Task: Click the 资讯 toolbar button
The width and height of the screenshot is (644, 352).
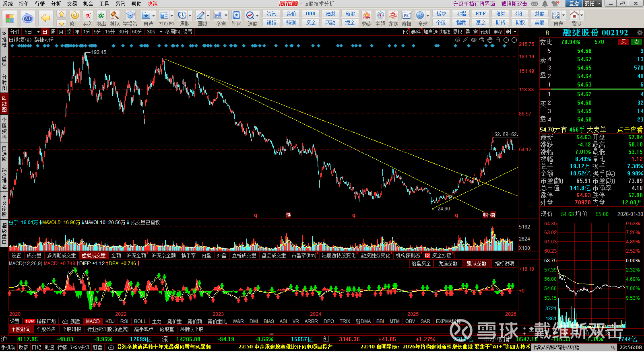Action: (x=271, y=14)
